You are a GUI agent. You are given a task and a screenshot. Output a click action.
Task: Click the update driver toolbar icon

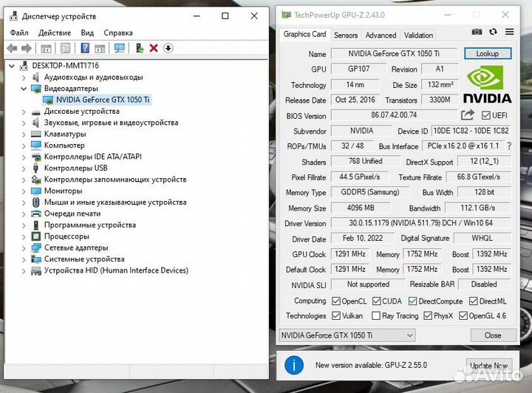[139, 48]
